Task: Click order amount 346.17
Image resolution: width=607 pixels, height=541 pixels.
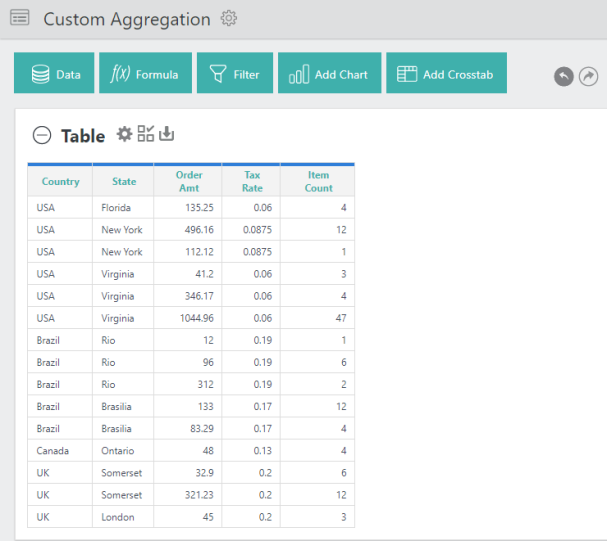Action: point(188,296)
